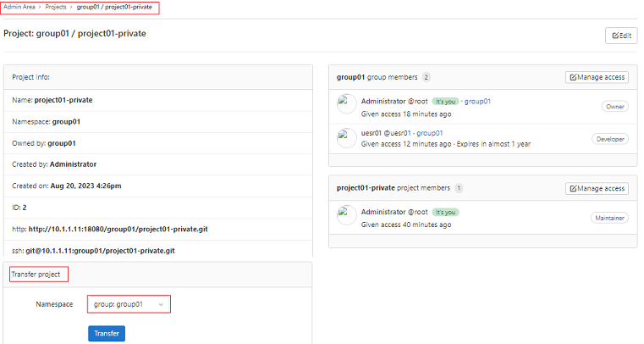Viewport: 644px width, 344px height.
Task: Click the project members count badge
Action: (459, 188)
